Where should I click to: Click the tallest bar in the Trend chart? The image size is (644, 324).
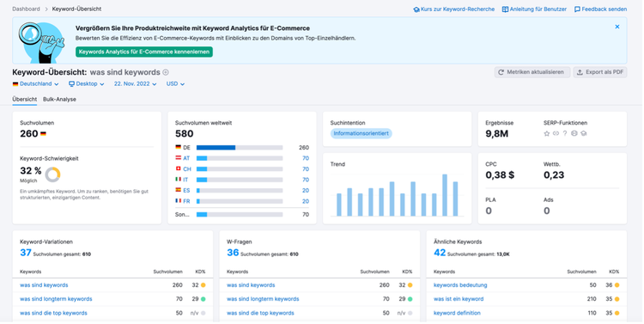click(x=445, y=195)
